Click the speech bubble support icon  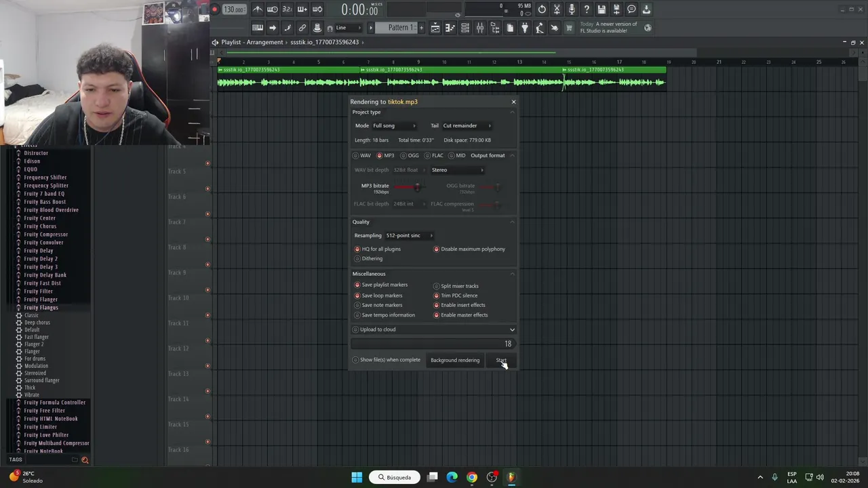point(631,9)
